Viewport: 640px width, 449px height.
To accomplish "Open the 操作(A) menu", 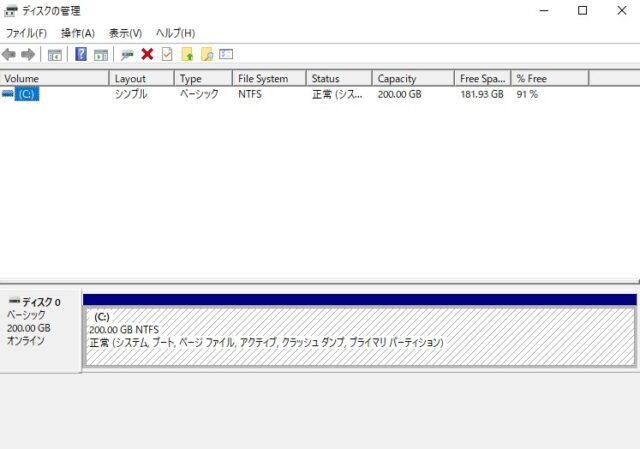I will pyautogui.click(x=78, y=33).
